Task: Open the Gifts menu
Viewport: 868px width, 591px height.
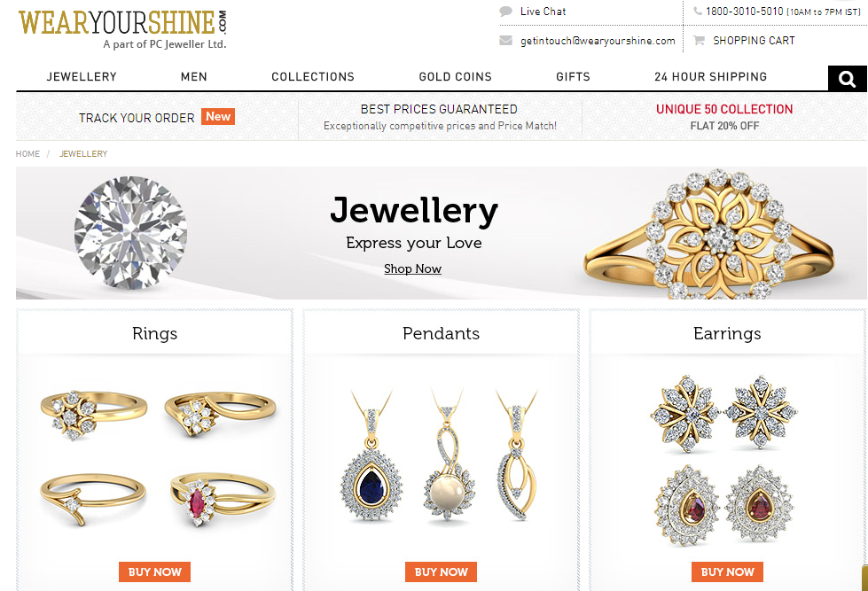Action: click(x=573, y=77)
